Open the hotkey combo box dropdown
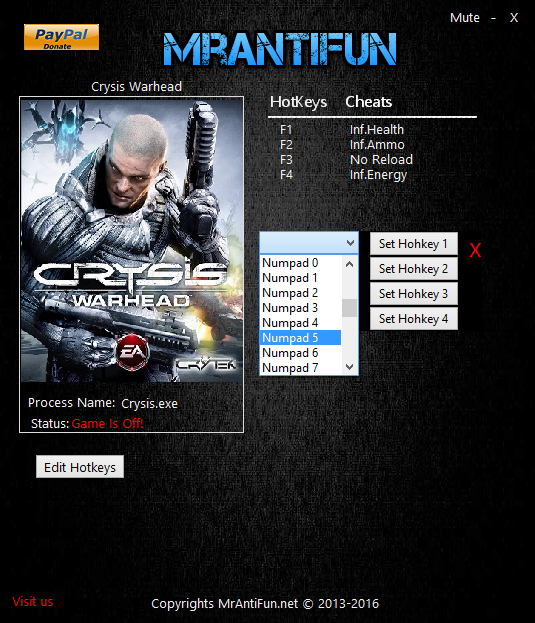Viewport: 535px width, 623px height. pyautogui.click(x=350, y=243)
